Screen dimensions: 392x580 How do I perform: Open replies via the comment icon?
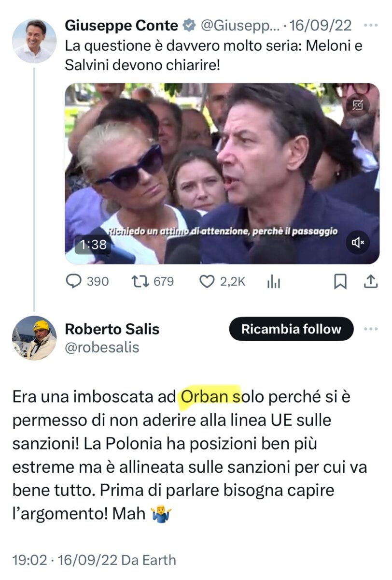pos(73,282)
